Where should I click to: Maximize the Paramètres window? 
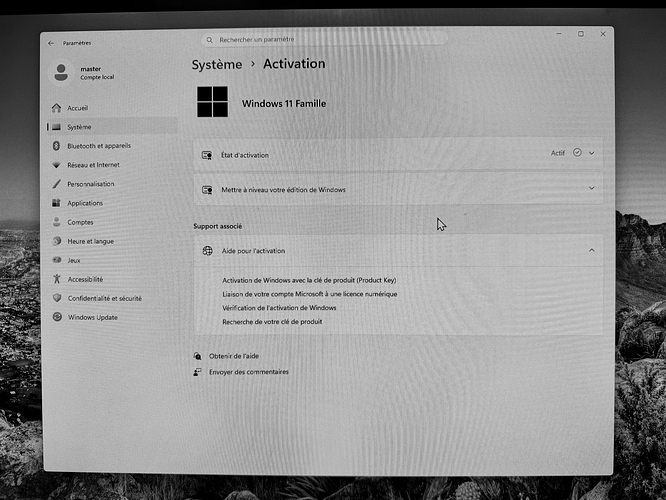[x=581, y=34]
